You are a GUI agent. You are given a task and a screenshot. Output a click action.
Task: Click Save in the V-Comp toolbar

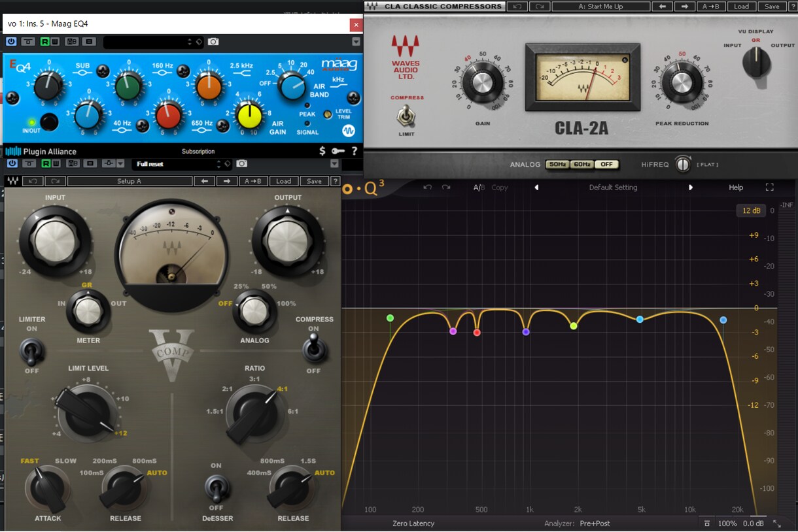314,181
